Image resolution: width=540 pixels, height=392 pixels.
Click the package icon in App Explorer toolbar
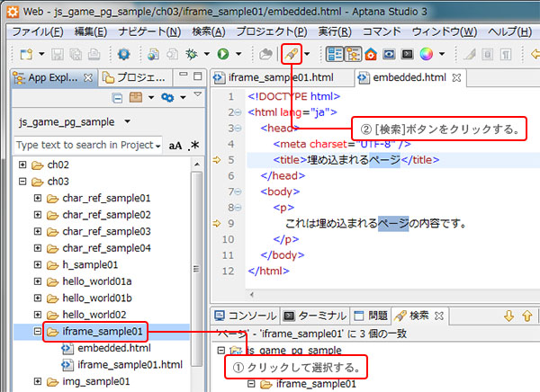click(135, 97)
